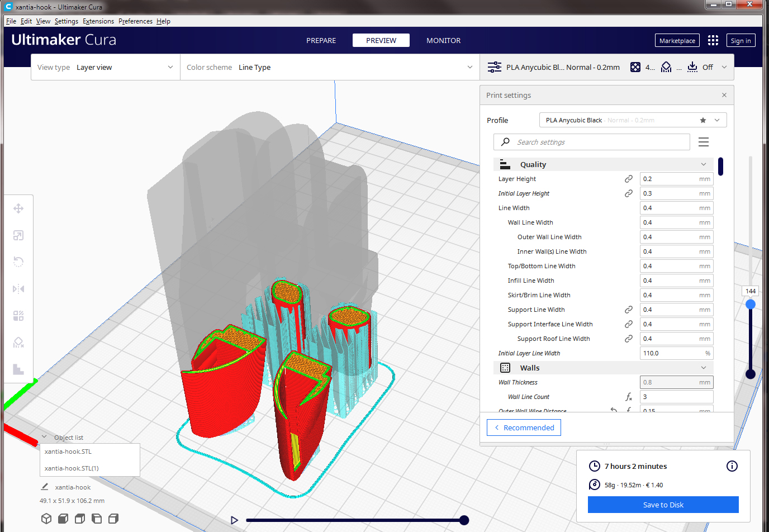Click the Sign in button
Screen dimensions: 769x532
pyautogui.click(x=741, y=40)
